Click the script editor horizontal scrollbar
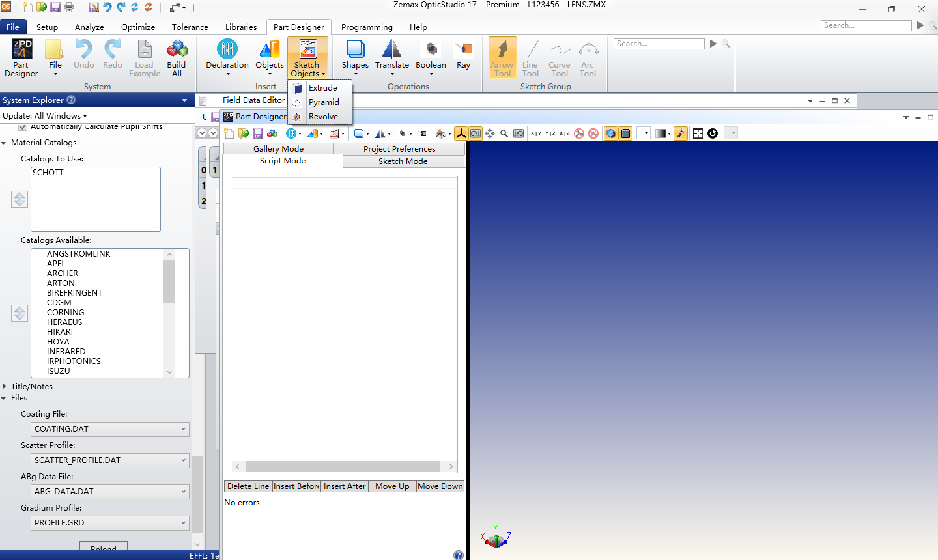The height and width of the screenshot is (560, 938). click(x=344, y=467)
